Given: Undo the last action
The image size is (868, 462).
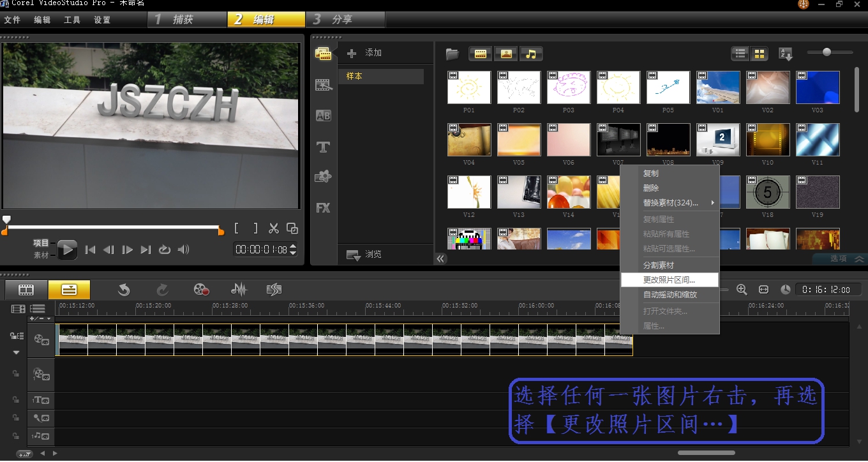Looking at the screenshot, I should click(124, 290).
